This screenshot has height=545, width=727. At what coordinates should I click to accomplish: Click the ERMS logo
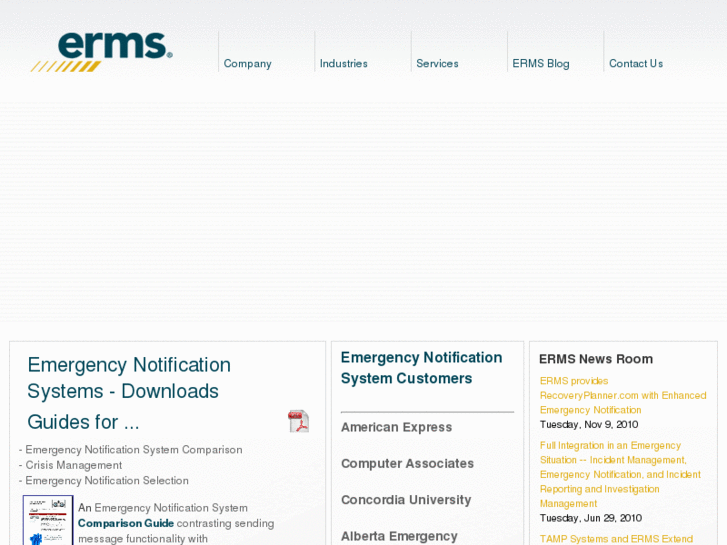coord(102,51)
